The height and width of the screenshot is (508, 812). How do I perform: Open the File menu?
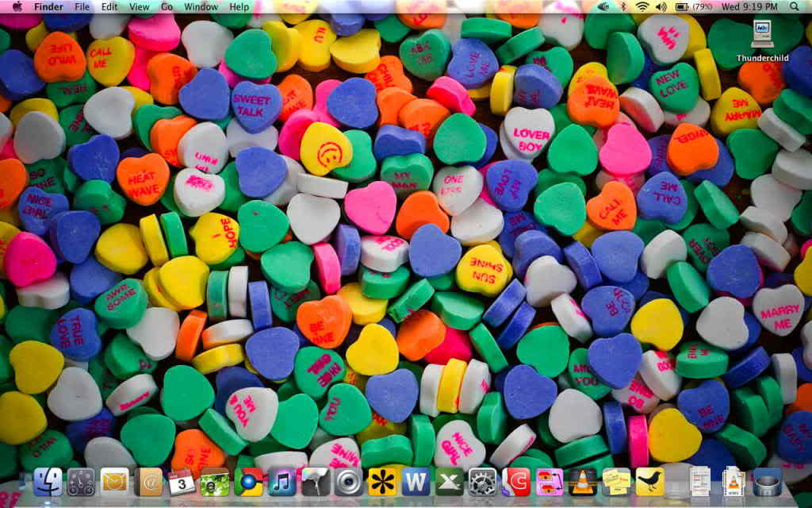(x=82, y=6)
